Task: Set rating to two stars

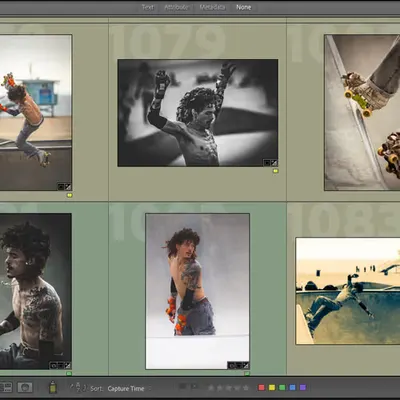Action: click(x=220, y=388)
